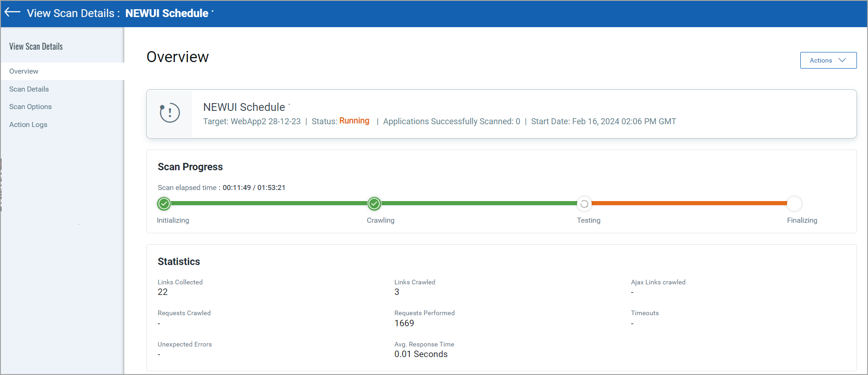Viewport: 868px width, 375px height.
Task: Click the Requests Crawled label
Action: [x=184, y=313]
